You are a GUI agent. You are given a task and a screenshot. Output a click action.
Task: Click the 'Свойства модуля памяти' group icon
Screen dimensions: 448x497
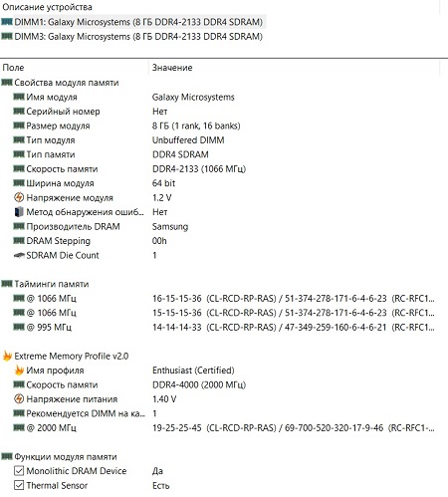pyautogui.click(x=7, y=82)
